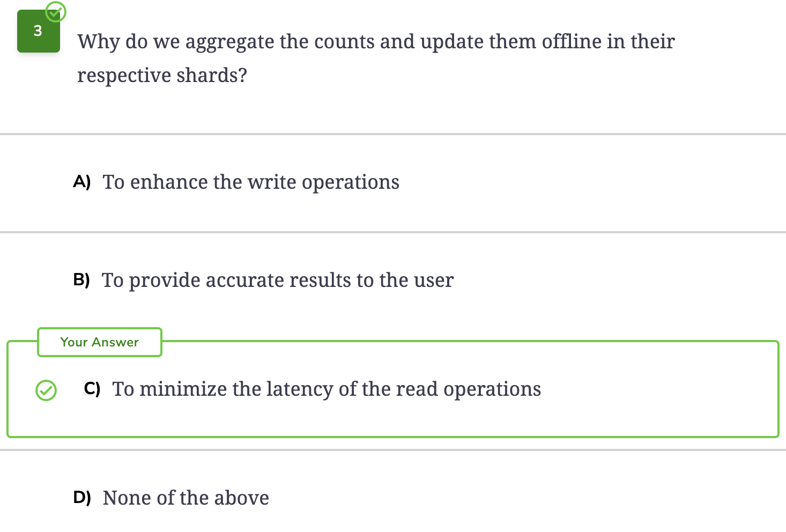Image resolution: width=786 pixels, height=532 pixels.
Task: Click the number 3 inside the badge
Action: 38,31
